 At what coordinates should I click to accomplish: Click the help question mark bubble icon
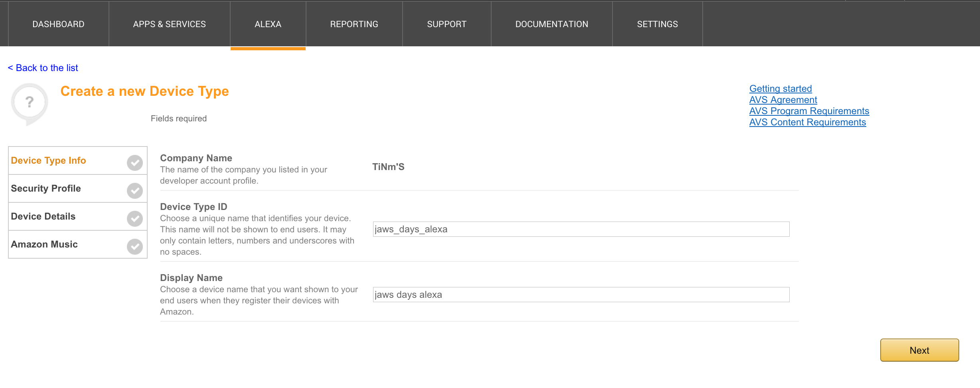(30, 104)
